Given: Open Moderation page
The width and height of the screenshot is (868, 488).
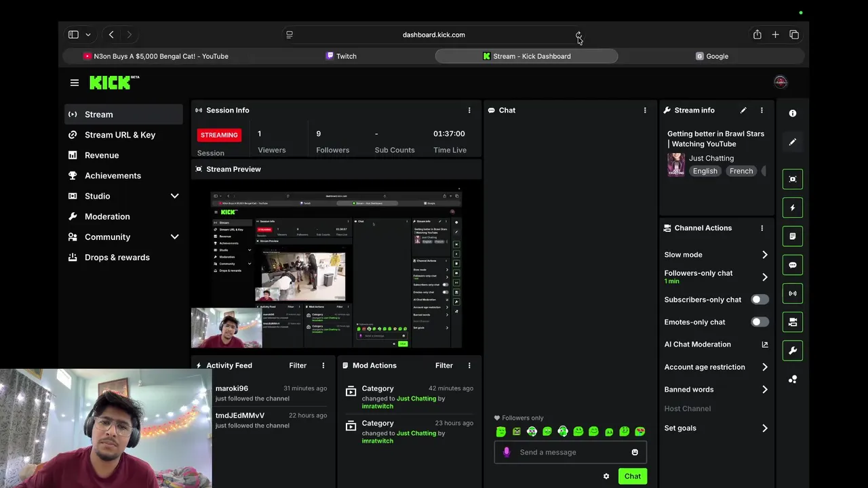Looking at the screenshot, I should coord(123,216).
